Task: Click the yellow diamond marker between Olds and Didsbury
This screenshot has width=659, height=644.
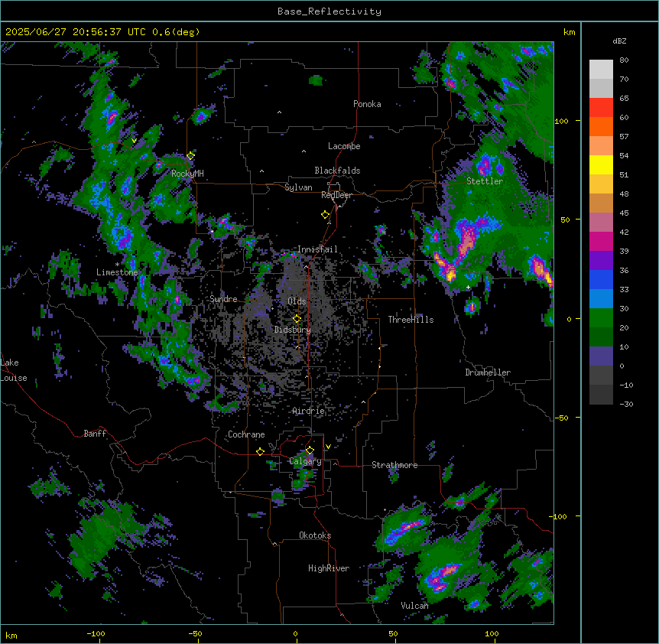Action: tap(297, 318)
